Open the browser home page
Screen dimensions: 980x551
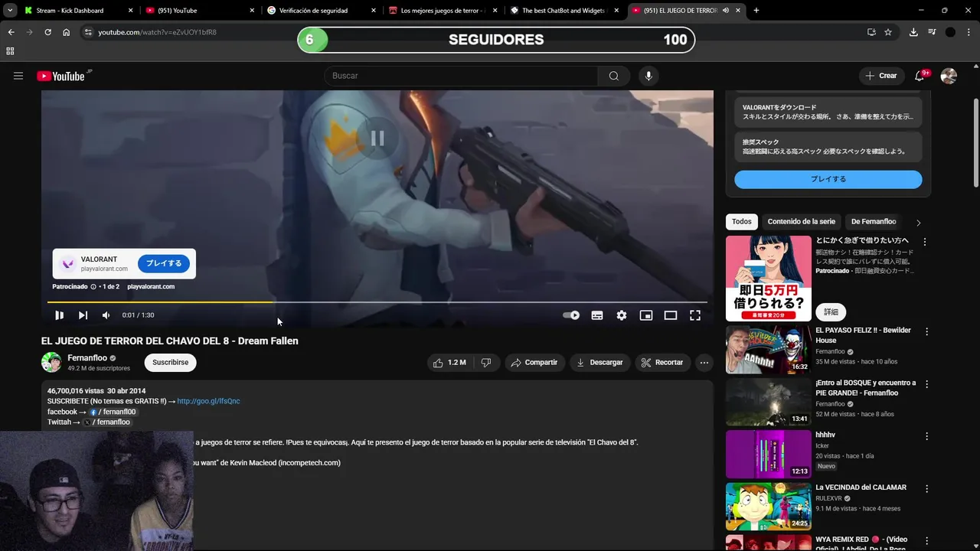click(x=67, y=32)
